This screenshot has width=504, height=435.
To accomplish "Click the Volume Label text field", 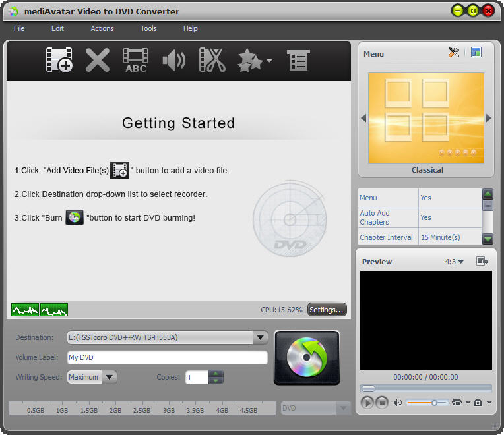I will pos(168,357).
